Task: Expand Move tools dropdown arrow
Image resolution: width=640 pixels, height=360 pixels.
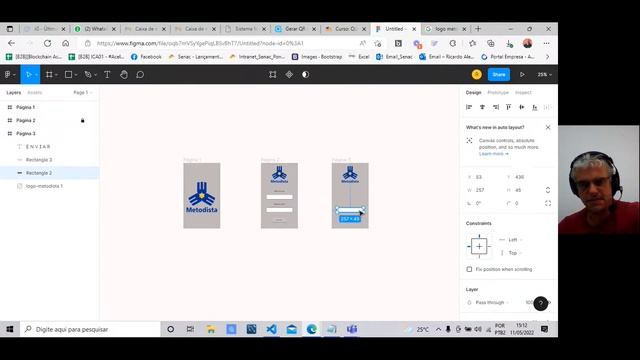Action: point(36,75)
